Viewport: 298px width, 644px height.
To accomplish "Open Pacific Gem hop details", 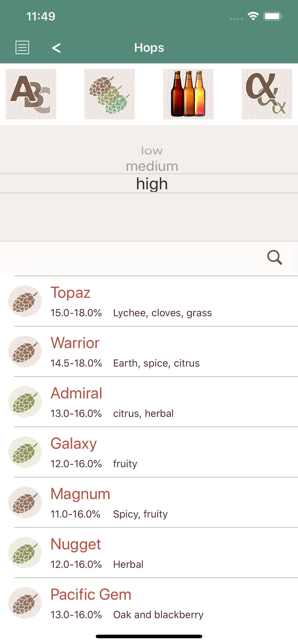I will click(149, 603).
